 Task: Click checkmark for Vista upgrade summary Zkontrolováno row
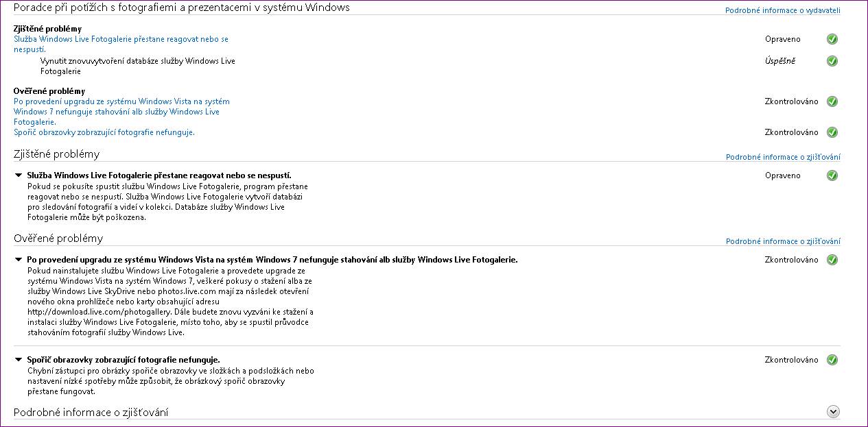point(832,101)
